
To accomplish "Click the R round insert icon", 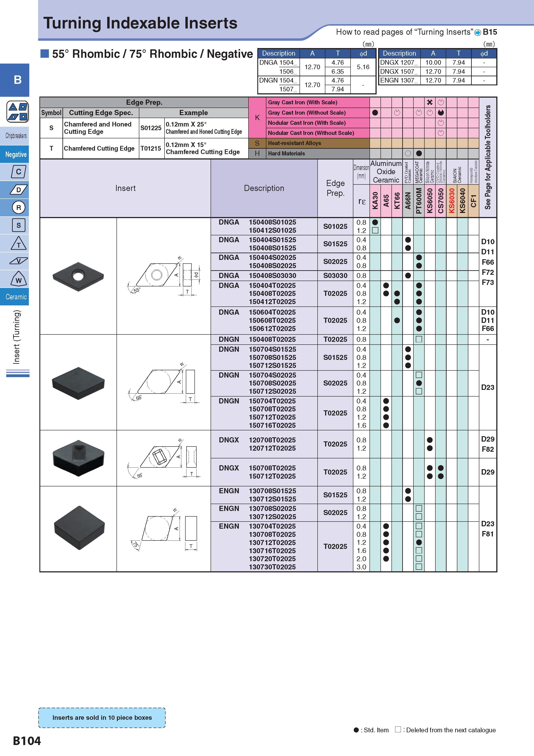I will pyautogui.click(x=19, y=208).
